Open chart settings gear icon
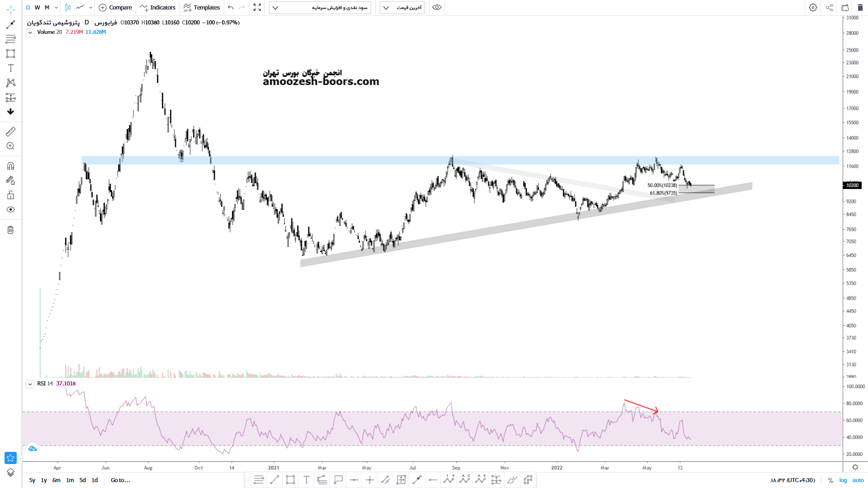The image size is (868, 488). coord(813,8)
